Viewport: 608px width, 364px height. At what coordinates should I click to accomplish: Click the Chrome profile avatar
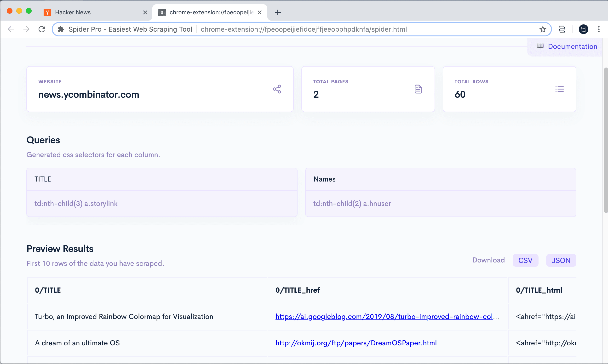coord(583,29)
